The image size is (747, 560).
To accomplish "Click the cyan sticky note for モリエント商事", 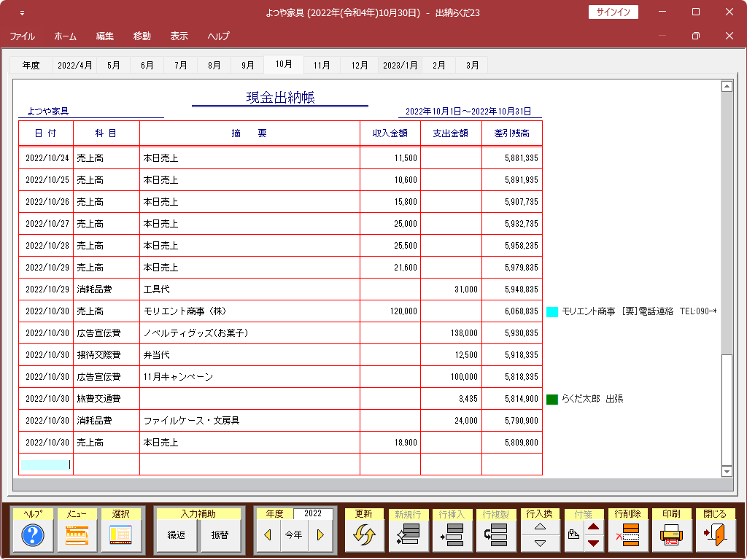I will pyautogui.click(x=552, y=312).
